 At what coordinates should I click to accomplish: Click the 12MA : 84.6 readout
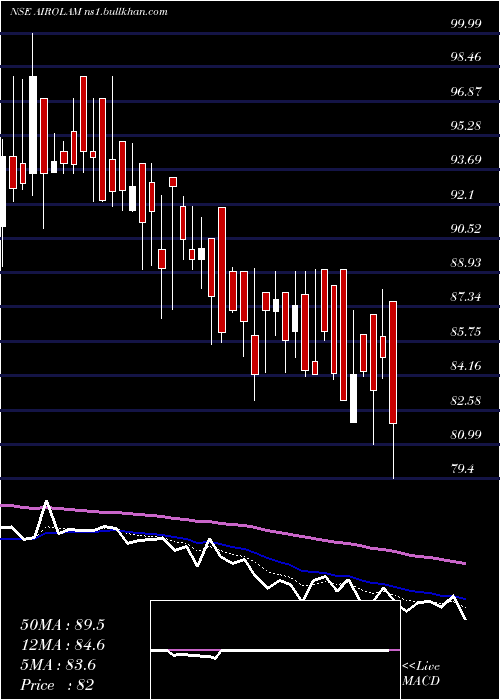pos(62,645)
